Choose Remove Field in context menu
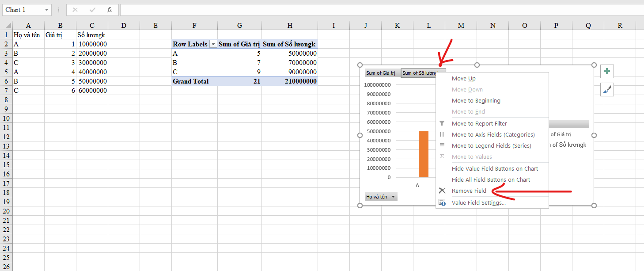The height and width of the screenshot is (271, 644). click(x=469, y=191)
